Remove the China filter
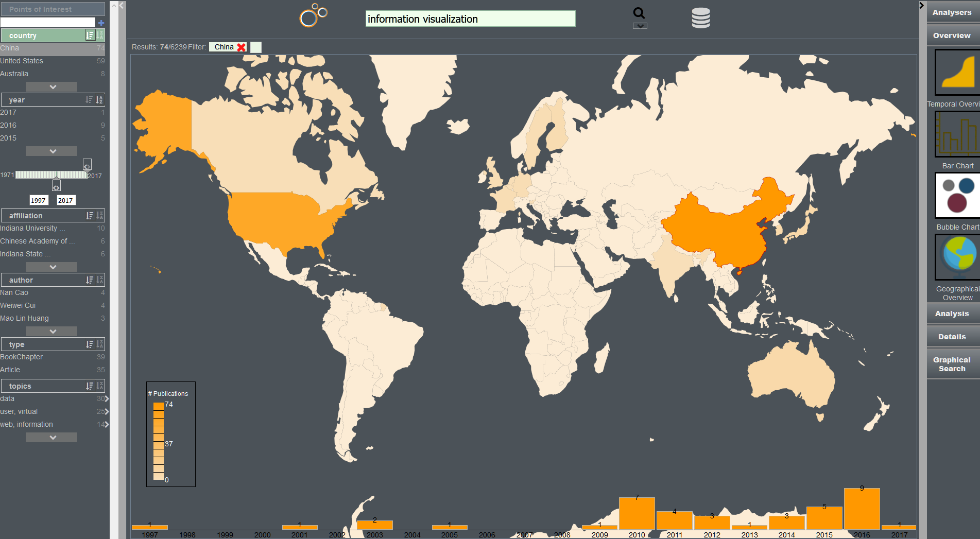The image size is (980, 539). [x=243, y=47]
